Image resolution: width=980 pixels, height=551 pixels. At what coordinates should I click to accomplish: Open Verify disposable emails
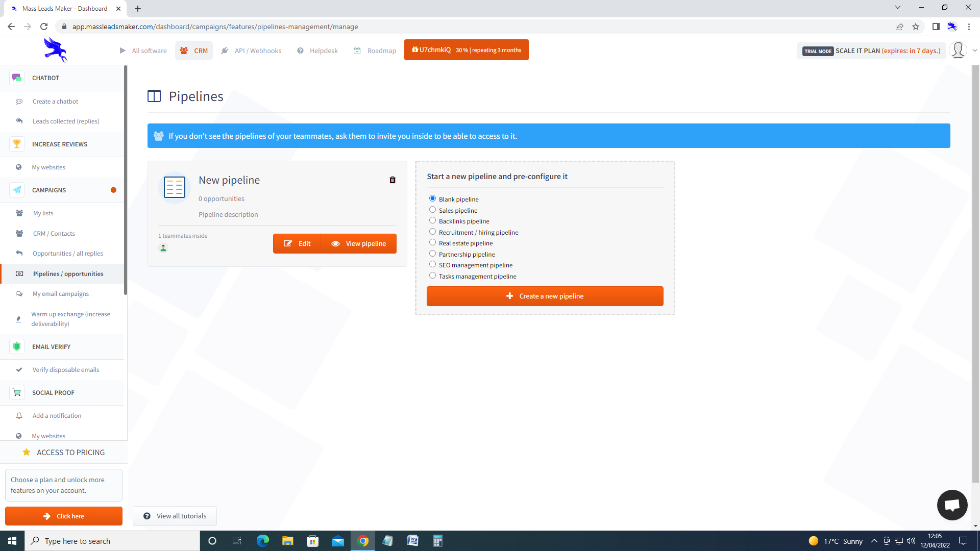coord(66,369)
